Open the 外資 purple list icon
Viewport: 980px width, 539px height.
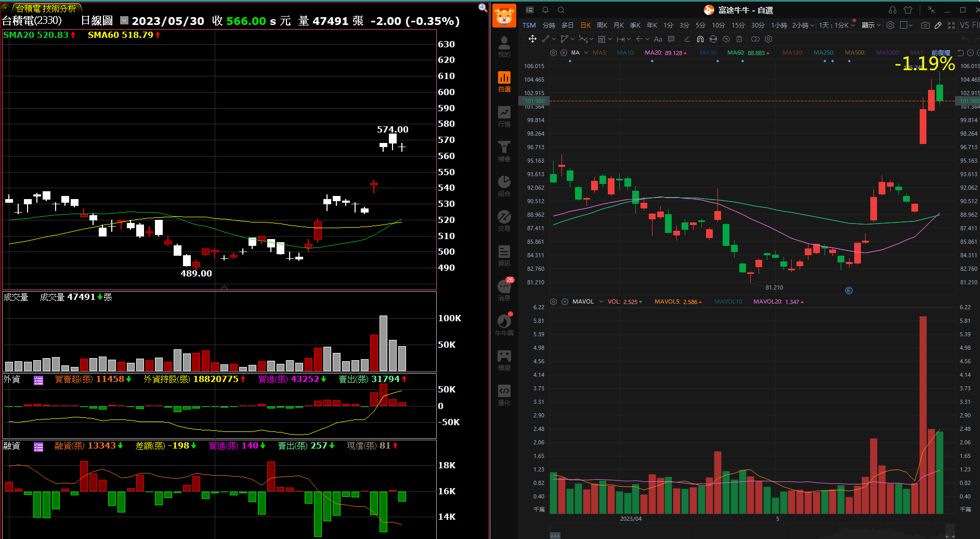point(38,380)
